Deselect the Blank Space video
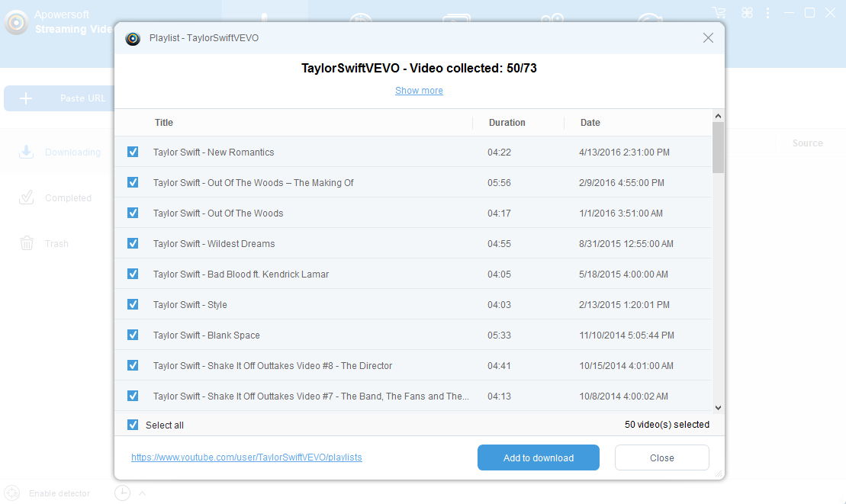 (x=133, y=335)
